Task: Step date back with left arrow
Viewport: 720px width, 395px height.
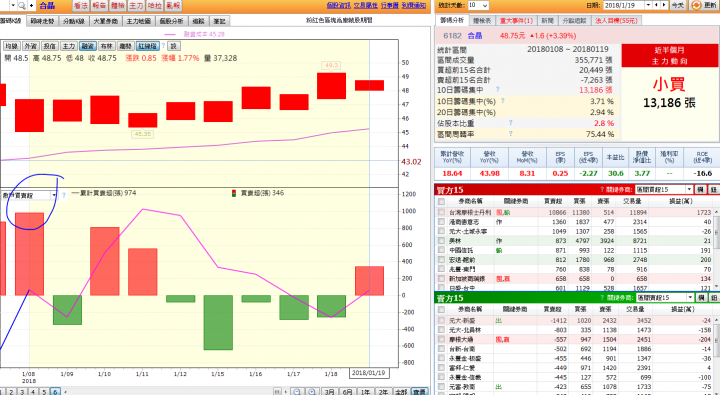Action: [x=656, y=5]
